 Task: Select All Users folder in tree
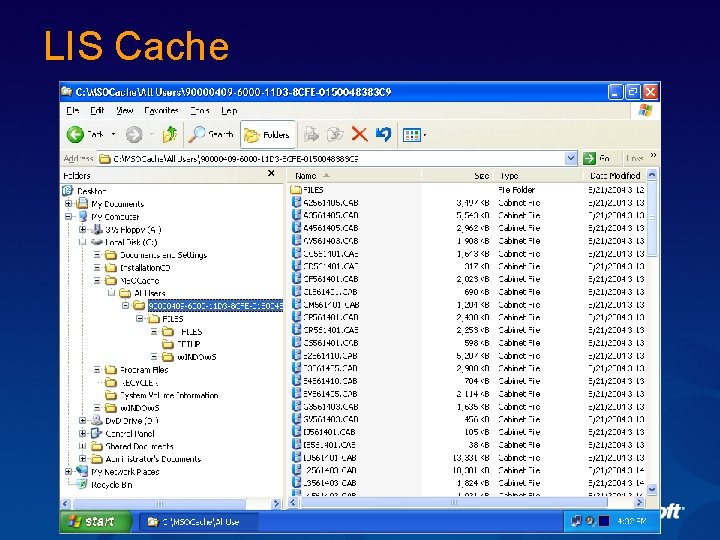click(x=150, y=293)
